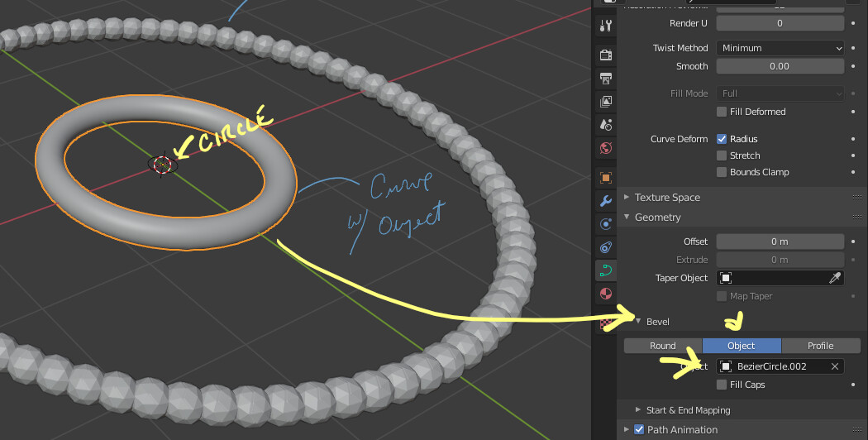Image resolution: width=868 pixels, height=440 pixels.
Task: Enable the Fill Deformed checkbox
Action: pos(722,112)
